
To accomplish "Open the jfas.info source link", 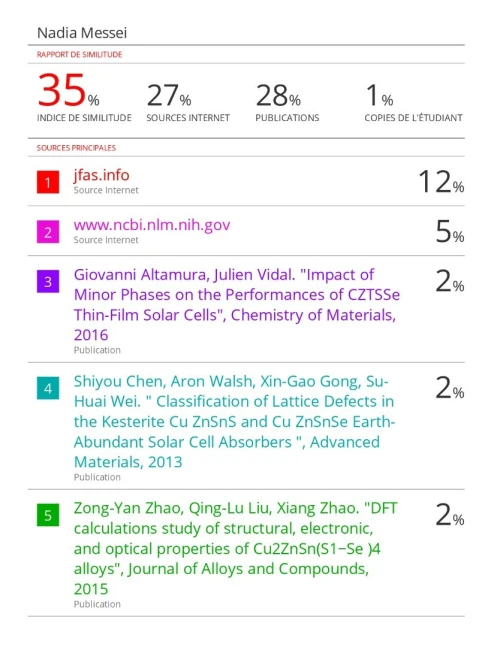I will click(101, 175).
